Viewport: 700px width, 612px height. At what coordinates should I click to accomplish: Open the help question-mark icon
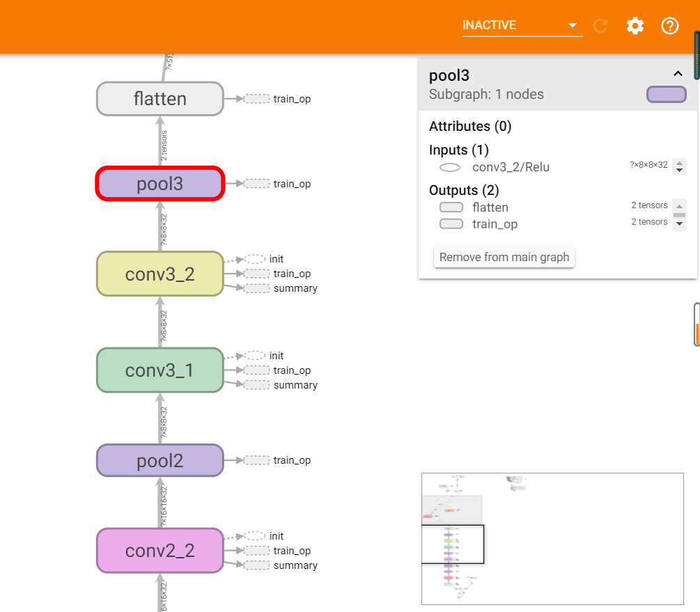pyautogui.click(x=669, y=26)
